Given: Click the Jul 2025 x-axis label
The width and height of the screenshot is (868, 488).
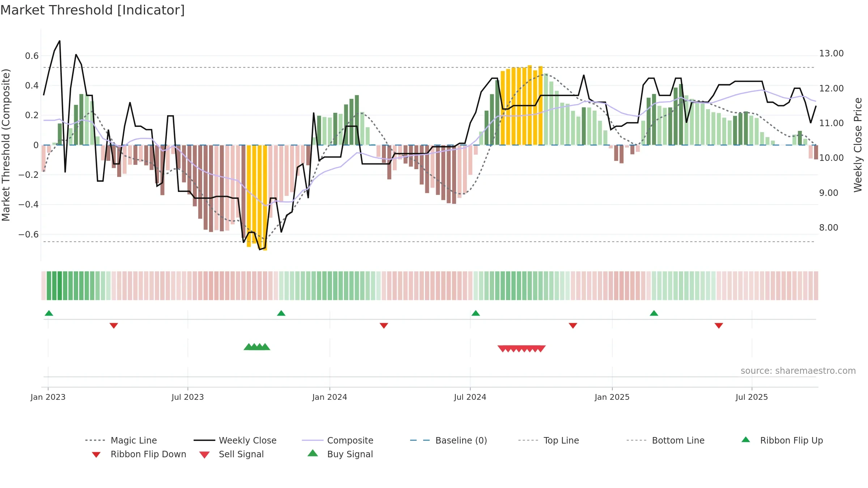Looking at the screenshot, I should click(x=752, y=397).
